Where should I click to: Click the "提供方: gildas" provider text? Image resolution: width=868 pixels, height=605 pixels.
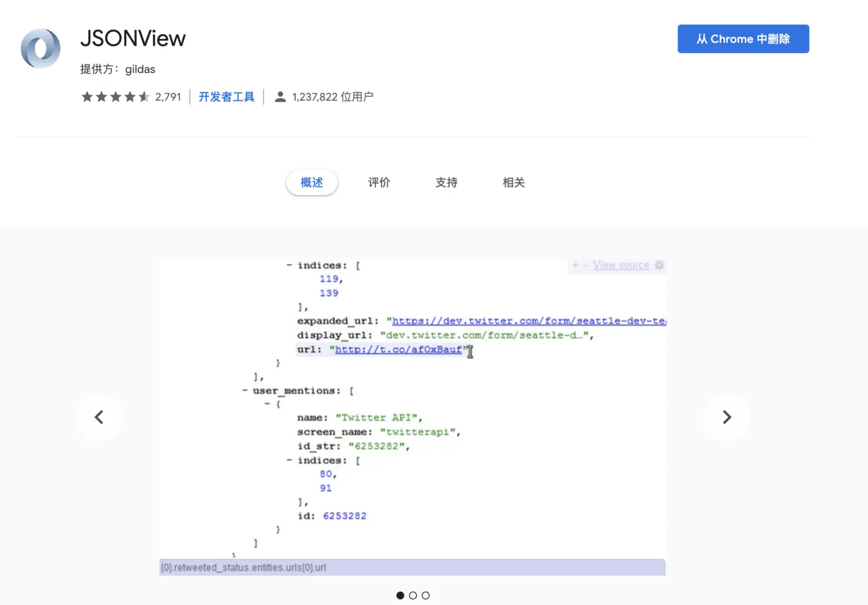117,69
